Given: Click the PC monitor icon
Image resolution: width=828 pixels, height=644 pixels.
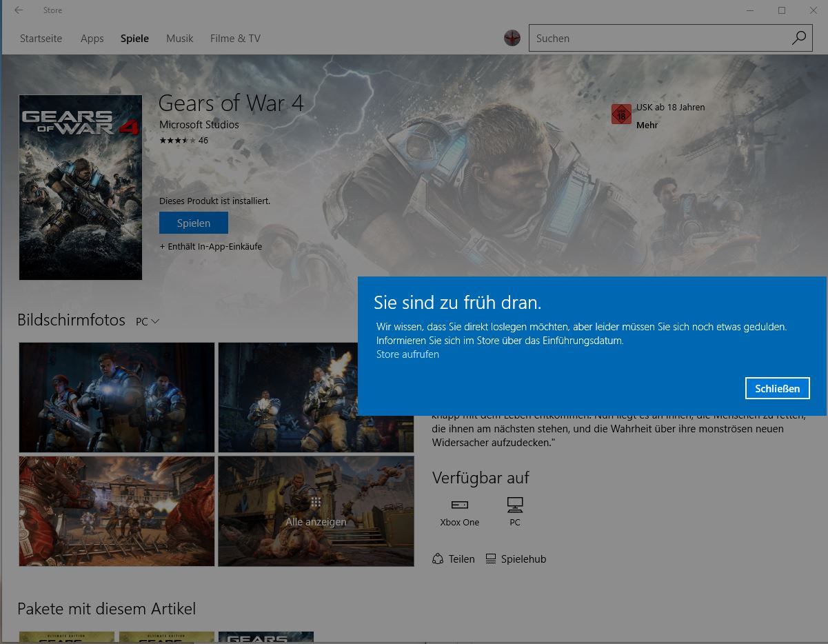Looking at the screenshot, I should (x=515, y=505).
